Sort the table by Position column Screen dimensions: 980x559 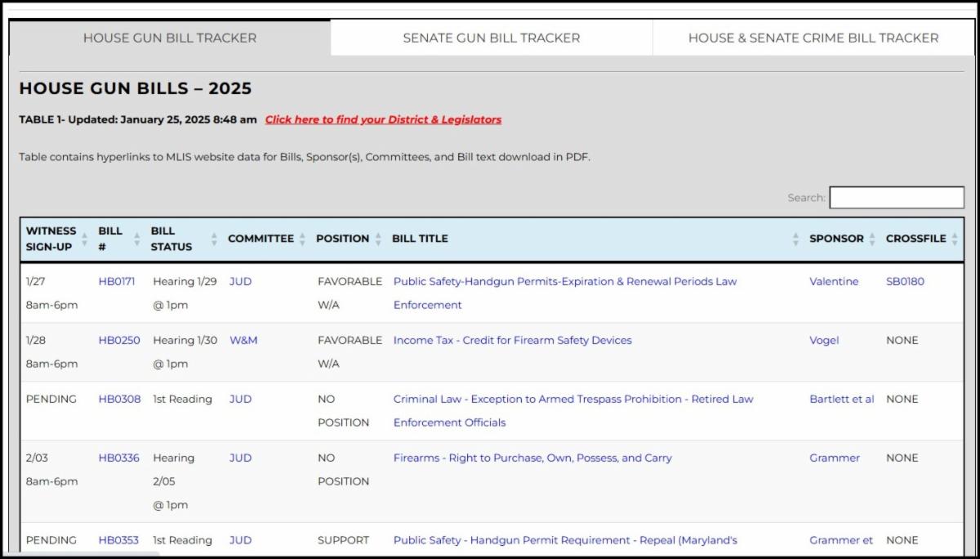[378, 239]
